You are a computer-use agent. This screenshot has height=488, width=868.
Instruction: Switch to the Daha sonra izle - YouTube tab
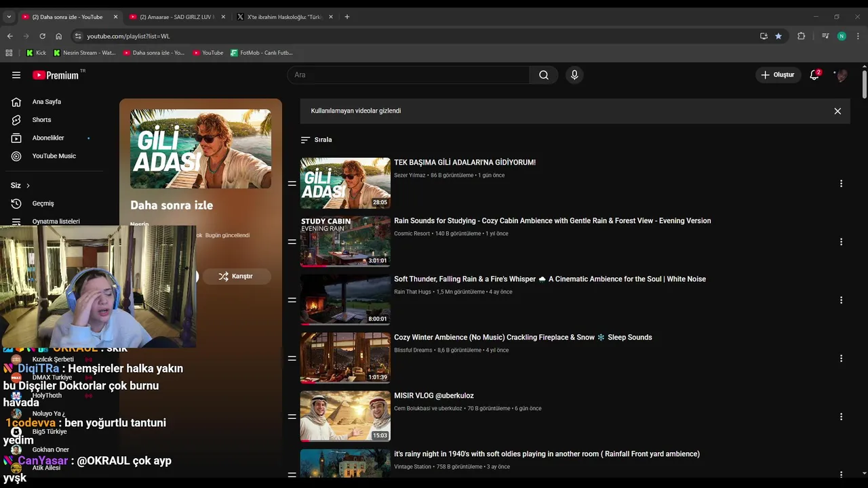68,17
